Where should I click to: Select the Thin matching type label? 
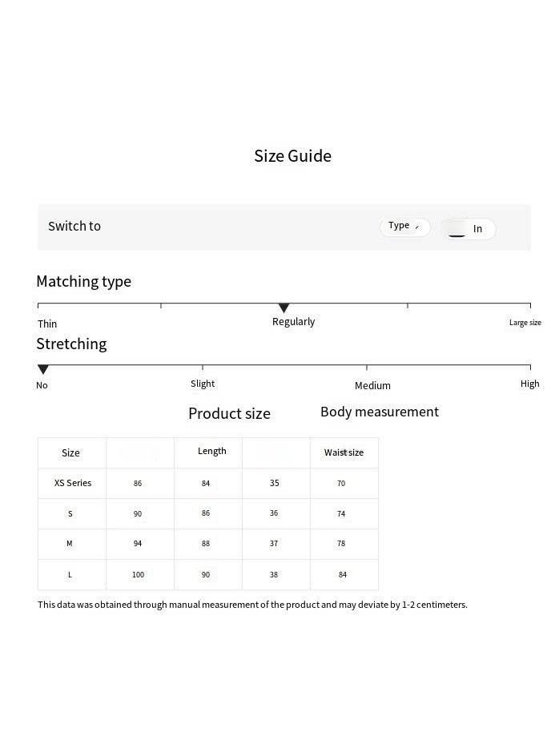(x=47, y=324)
